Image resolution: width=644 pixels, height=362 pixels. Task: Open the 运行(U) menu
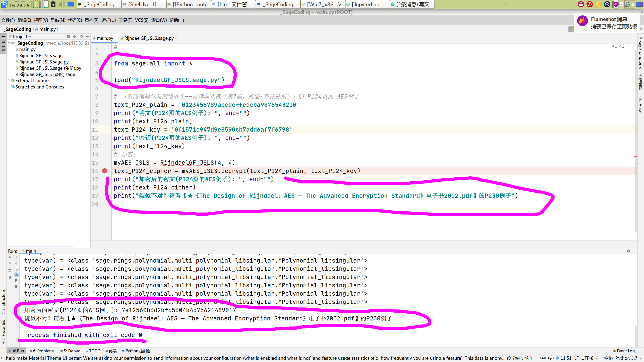tap(108, 20)
